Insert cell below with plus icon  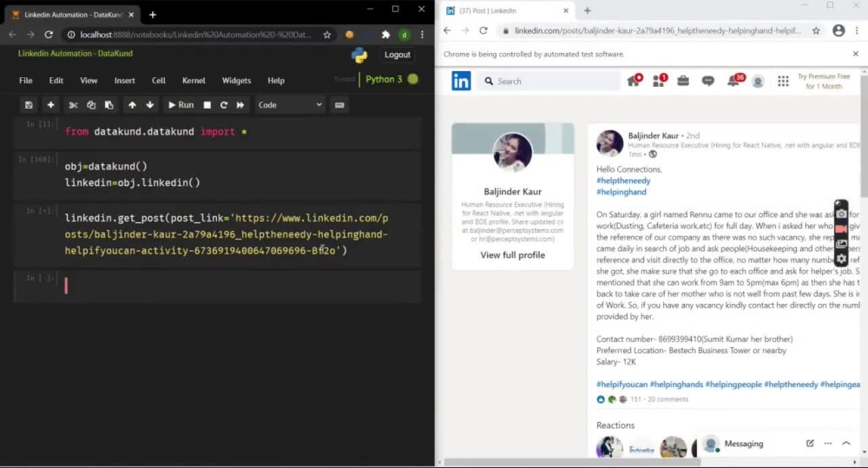50,105
